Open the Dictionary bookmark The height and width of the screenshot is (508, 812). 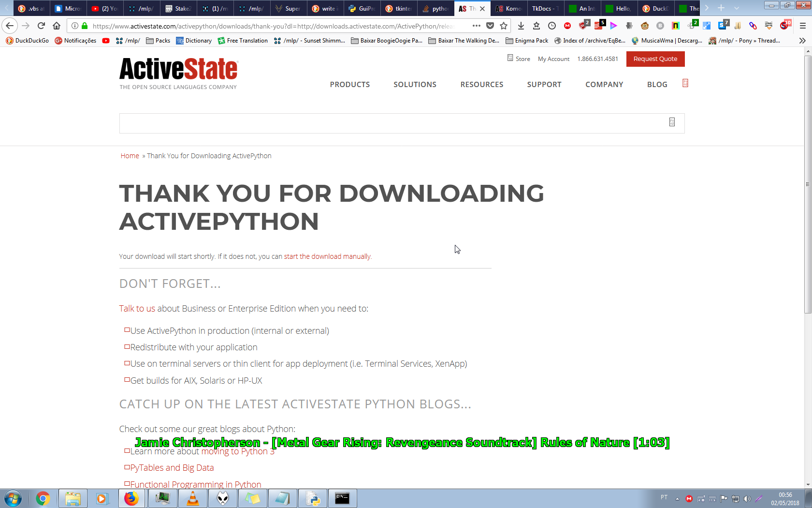coord(194,41)
